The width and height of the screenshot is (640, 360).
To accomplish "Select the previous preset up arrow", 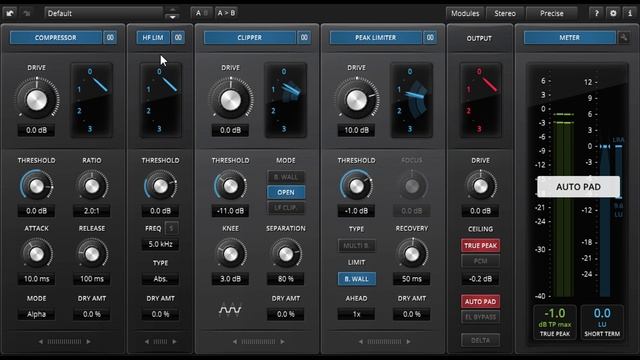I will (x=173, y=9).
